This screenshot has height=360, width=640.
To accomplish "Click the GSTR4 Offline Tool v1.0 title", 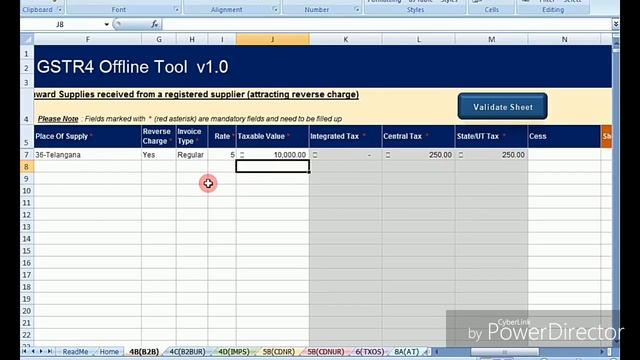I will [x=132, y=67].
